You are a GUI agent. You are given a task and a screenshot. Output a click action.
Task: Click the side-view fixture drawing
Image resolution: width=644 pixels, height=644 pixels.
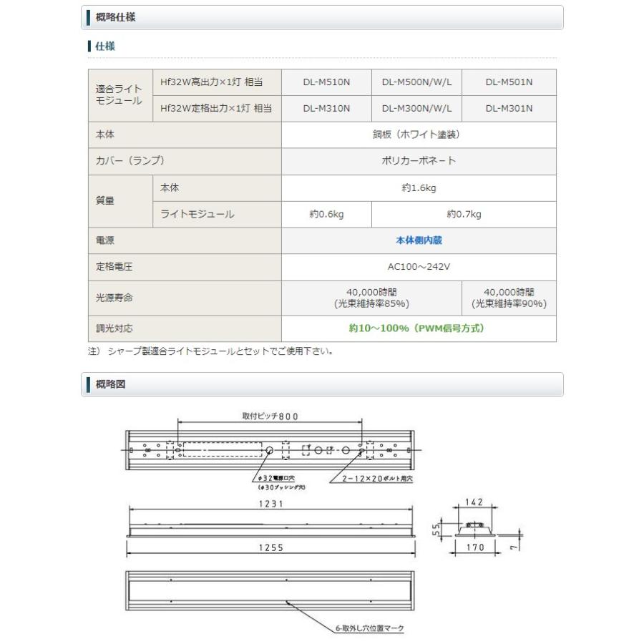pyautogui.click(x=270, y=530)
